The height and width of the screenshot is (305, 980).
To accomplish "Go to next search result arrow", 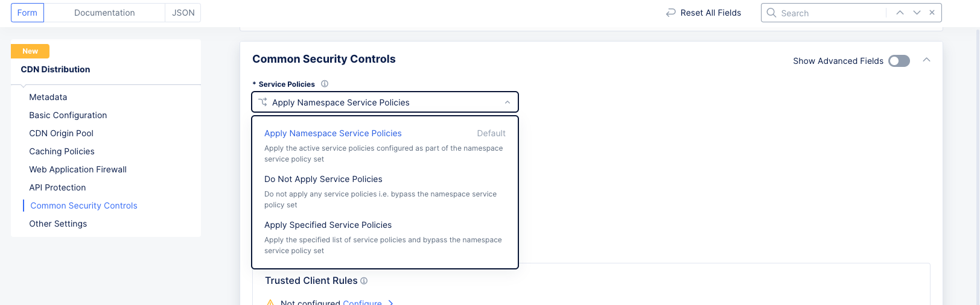I will pos(917,13).
